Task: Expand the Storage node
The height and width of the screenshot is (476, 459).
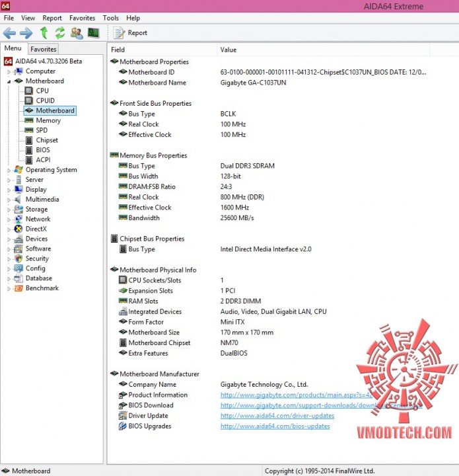Action: pos(9,210)
